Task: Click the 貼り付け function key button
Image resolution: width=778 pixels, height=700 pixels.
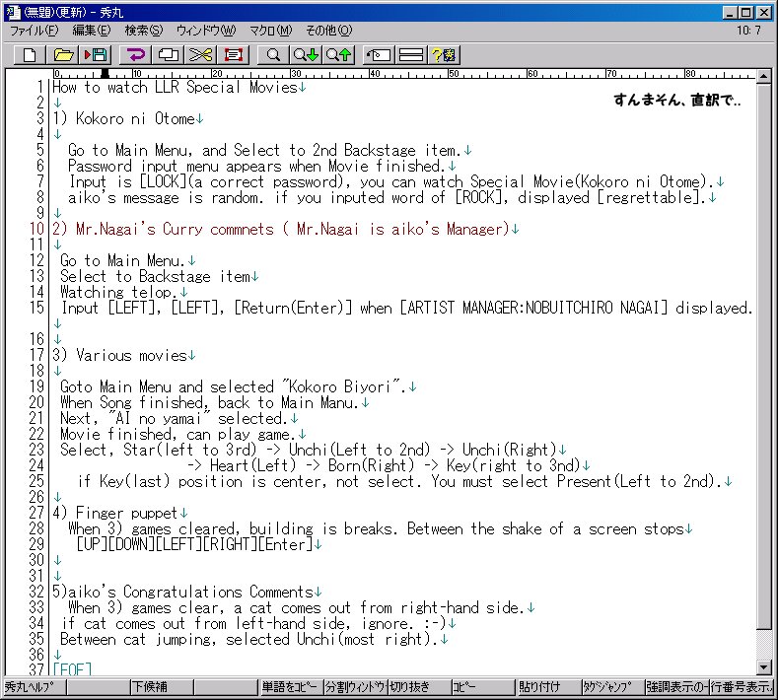Action: point(547,687)
